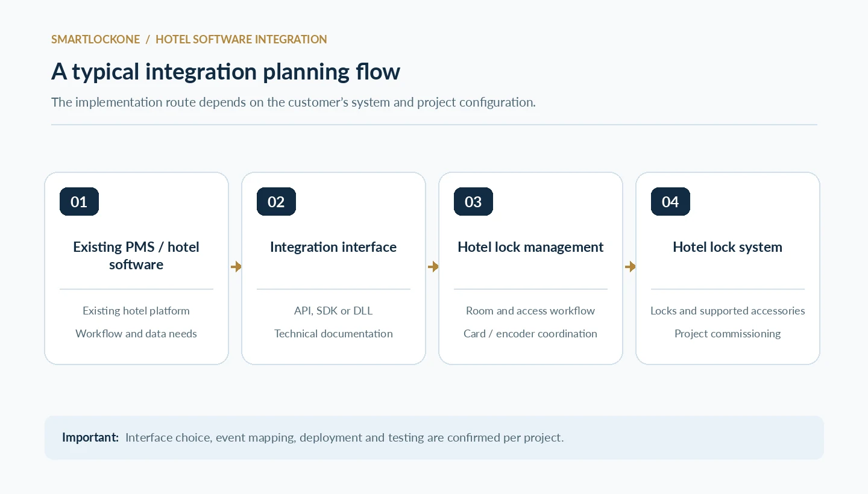Click 'Technical documentation' text
Viewport: 868px width, 494px height.
[x=333, y=334]
